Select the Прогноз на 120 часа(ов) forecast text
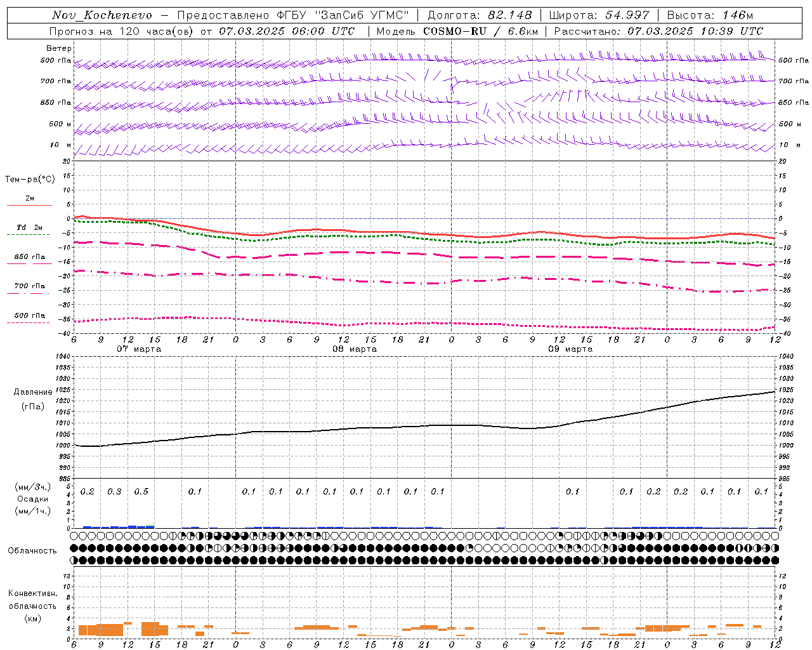 (121, 31)
